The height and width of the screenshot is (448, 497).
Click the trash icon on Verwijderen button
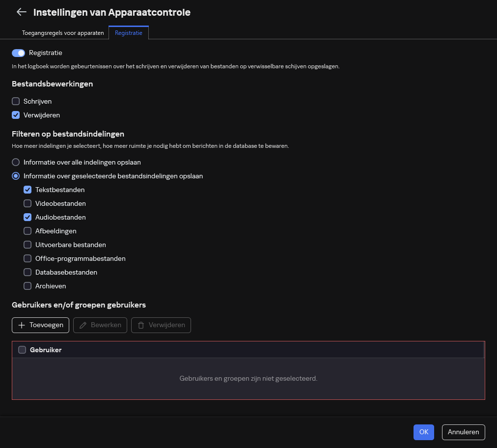click(141, 325)
